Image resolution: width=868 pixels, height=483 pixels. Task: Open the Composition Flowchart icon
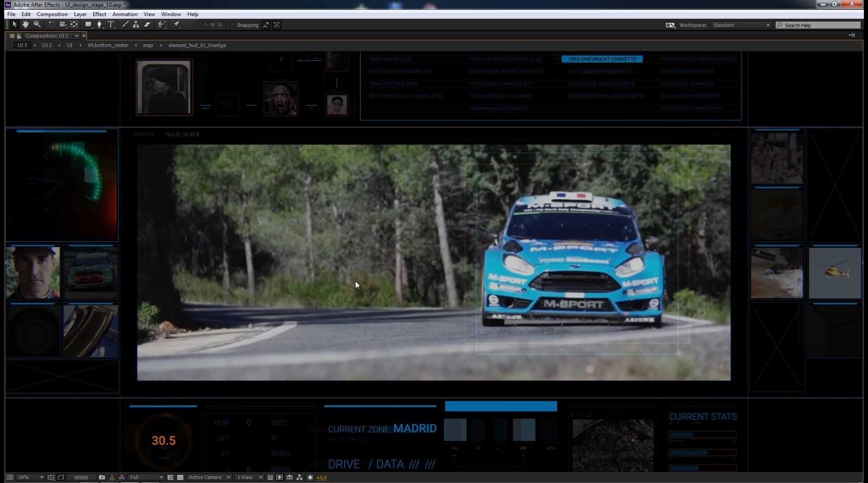tap(300, 477)
